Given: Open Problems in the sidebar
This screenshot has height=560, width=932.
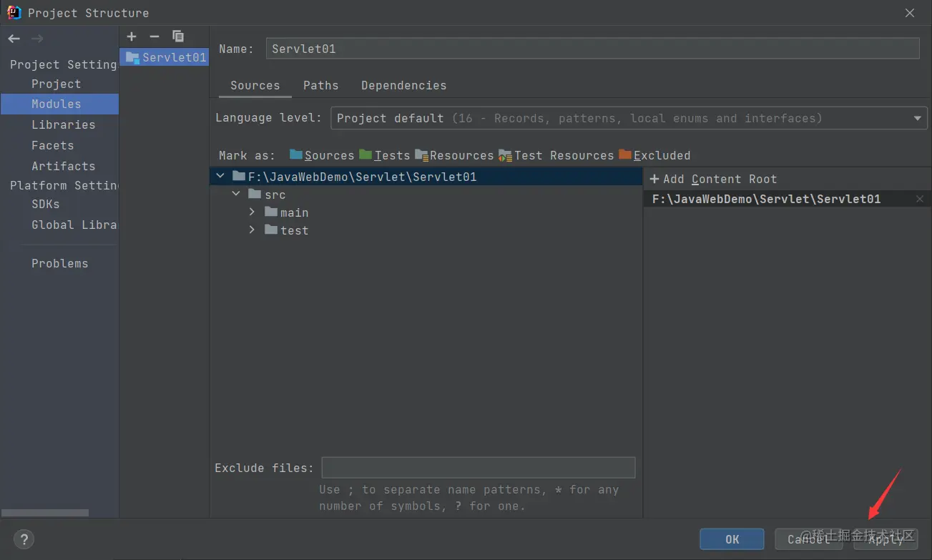Looking at the screenshot, I should click(59, 263).
